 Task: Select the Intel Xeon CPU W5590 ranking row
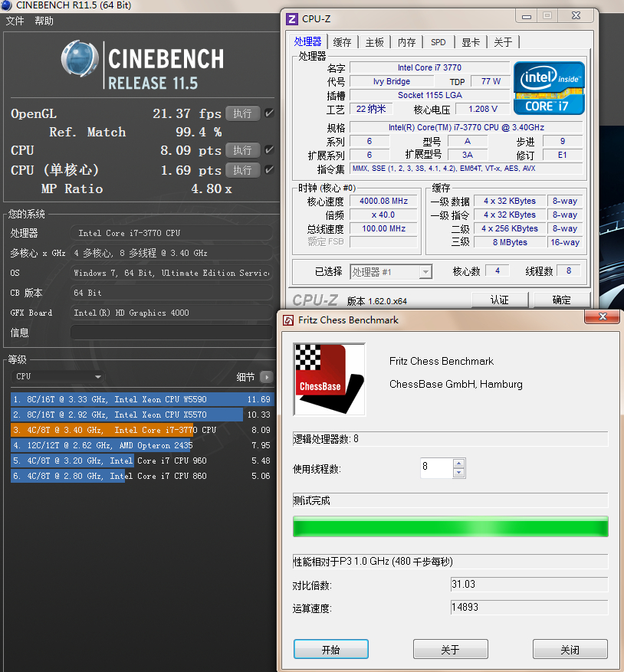point(142,399)
